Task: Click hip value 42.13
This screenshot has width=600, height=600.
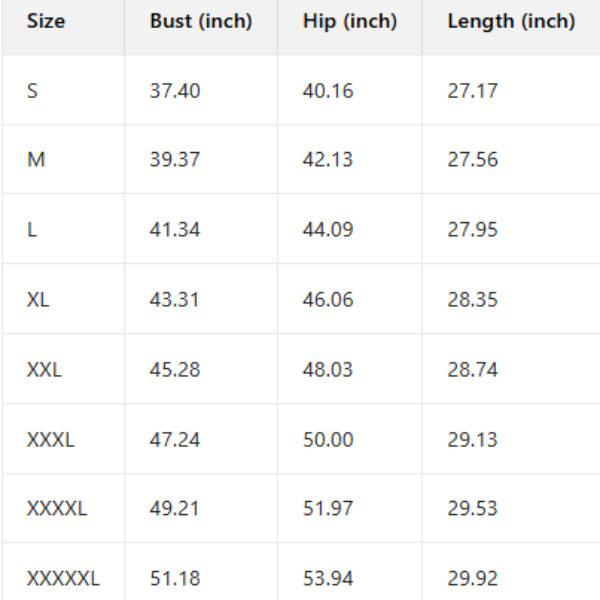Action: click(x=328, y=160)
